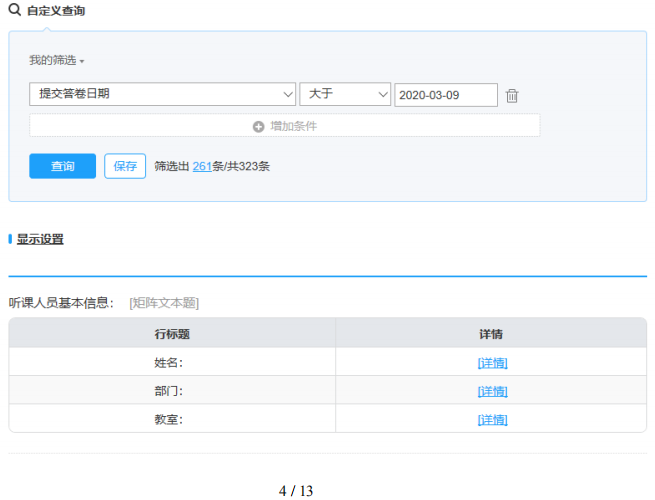Click the 详情 column header
Screen dimensions: 655x500
point(491,334)
